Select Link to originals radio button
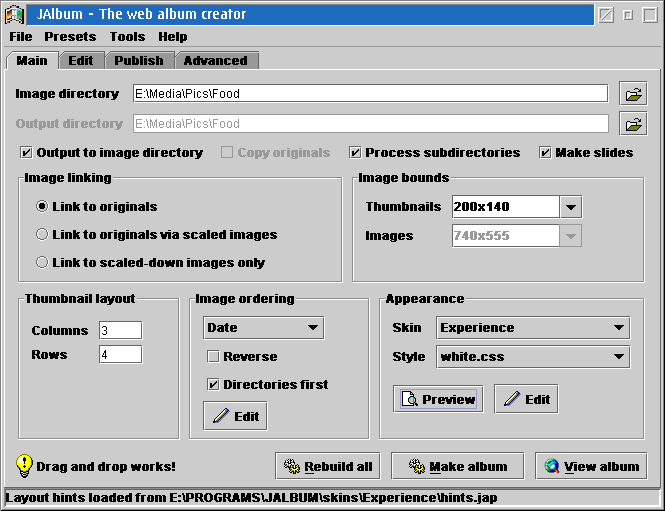Image resolution: width=665 pixels, height=511 pixels. (42, 207)
